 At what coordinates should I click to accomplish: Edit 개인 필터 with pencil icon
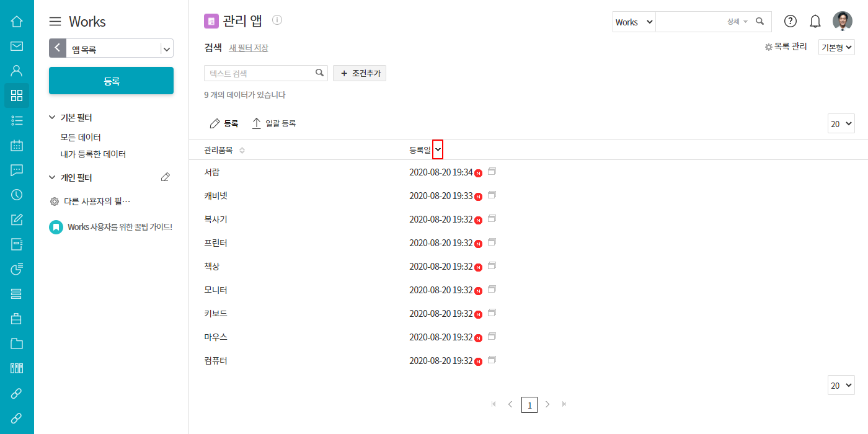click(x=165, y=177)
